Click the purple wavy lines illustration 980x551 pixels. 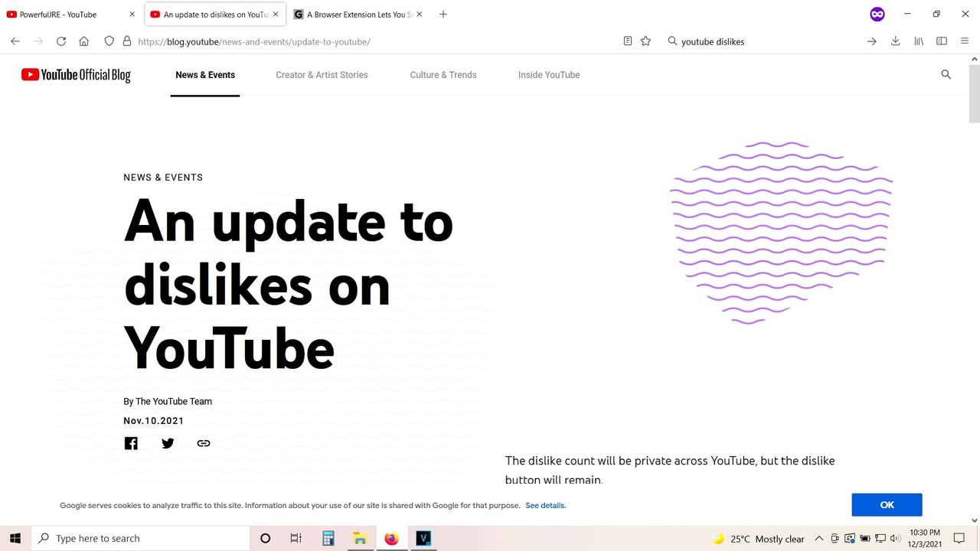(x=781, y=233)
